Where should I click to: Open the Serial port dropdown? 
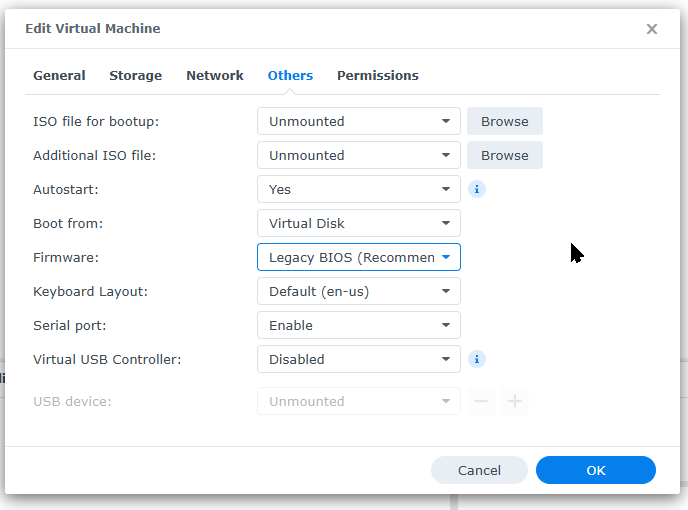coord(358,325)
